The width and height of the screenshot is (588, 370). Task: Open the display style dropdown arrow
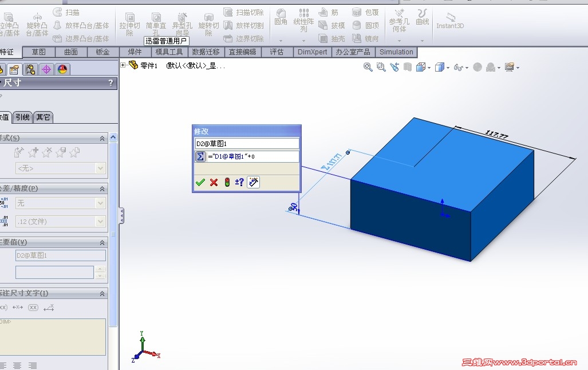[x=448, y=68]
